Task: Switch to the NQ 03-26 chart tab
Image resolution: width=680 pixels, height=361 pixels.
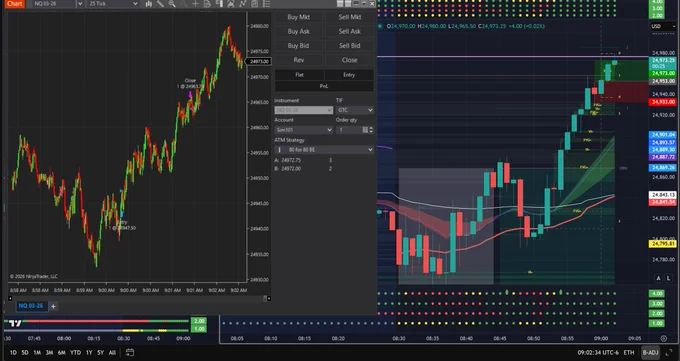Action: click(x=31, y=306)
